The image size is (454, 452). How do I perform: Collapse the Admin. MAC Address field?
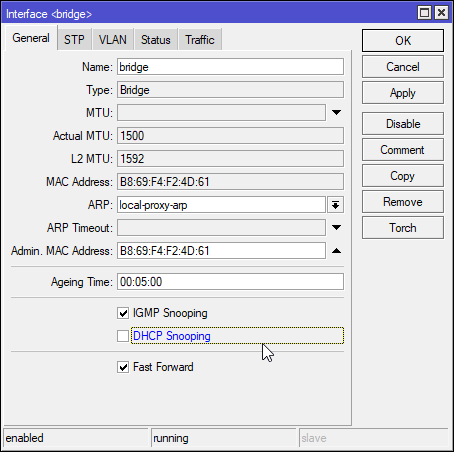click(x=336, y=251)
